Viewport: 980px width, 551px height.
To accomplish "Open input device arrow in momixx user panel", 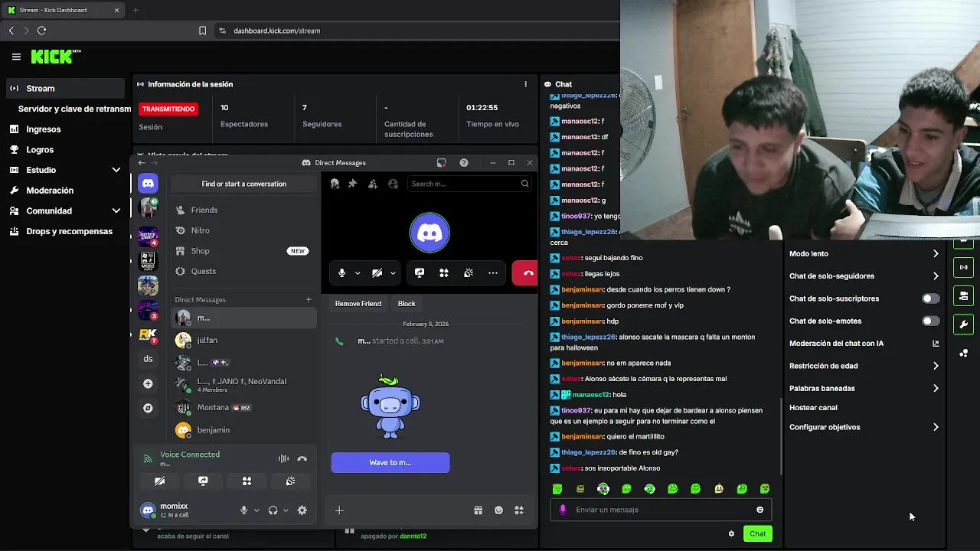I will [256, 510].
